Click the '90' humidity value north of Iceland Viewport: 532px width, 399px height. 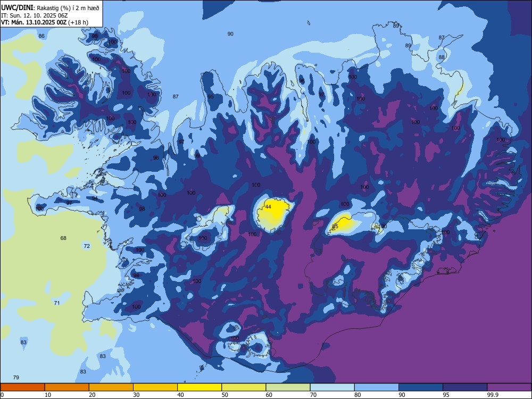[230, 34]
